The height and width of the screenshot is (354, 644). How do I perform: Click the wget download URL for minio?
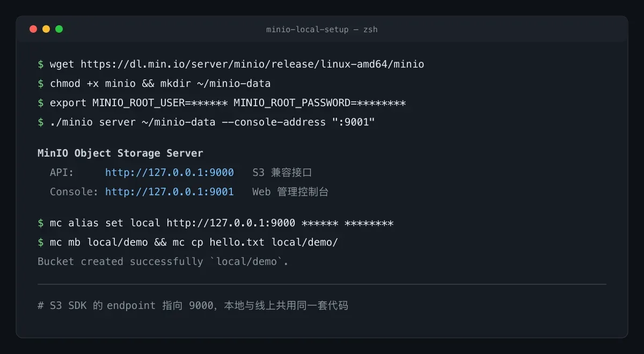coord(252,64)
